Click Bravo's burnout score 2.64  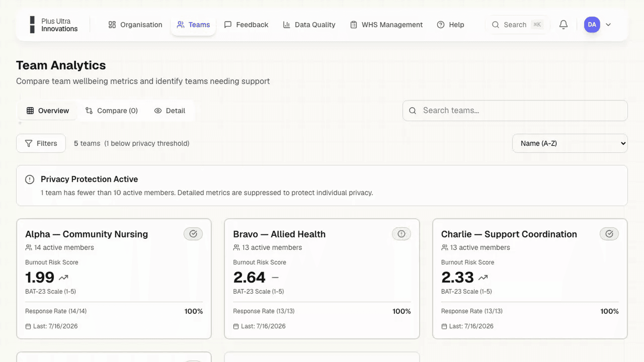pyautogui.click(x=249, y=278)
